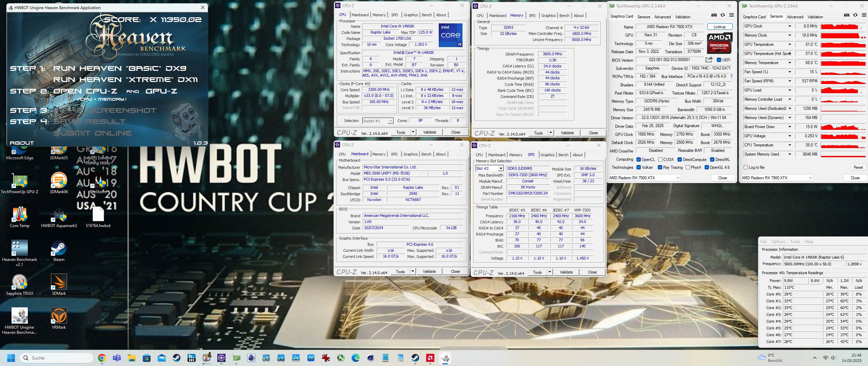Open GPU selector dropdown in GPU-Z Graphics Card window
The width and height of the screenshot is (868, 366).
tap(645, 178)
